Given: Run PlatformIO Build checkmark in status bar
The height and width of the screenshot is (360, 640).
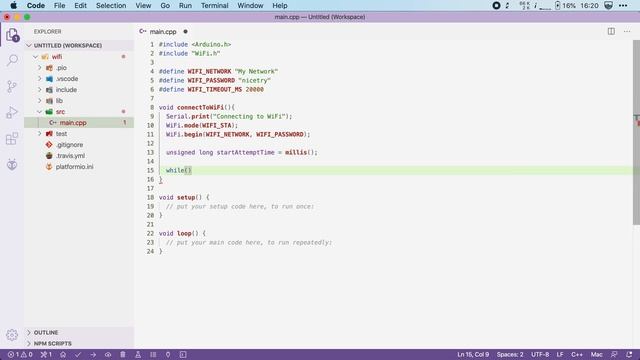Looking at the screenshot, I should pyautogui.click(x=78, y=355).
